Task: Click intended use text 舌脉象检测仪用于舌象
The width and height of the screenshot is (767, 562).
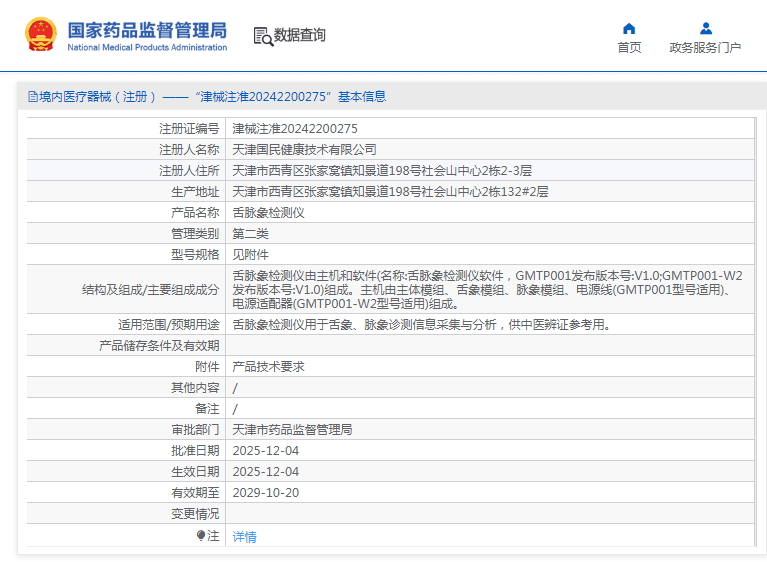Action: (x=422, y=325)
